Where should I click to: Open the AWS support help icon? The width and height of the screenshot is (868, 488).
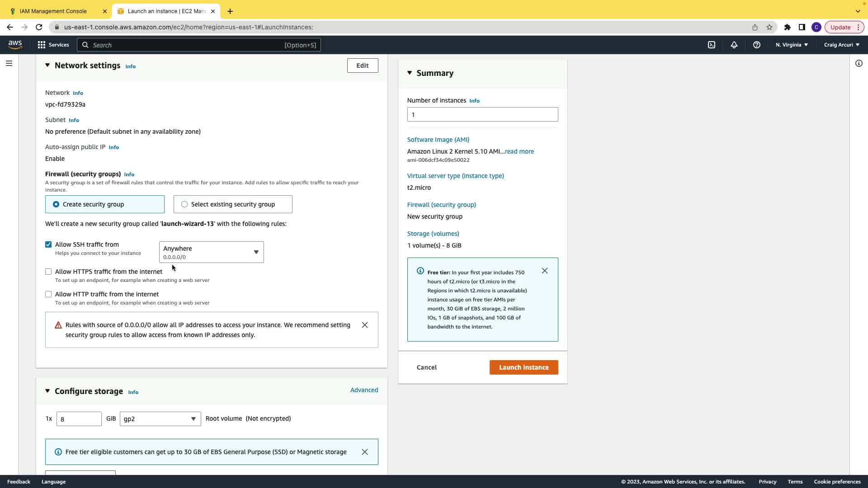[756, 45]
